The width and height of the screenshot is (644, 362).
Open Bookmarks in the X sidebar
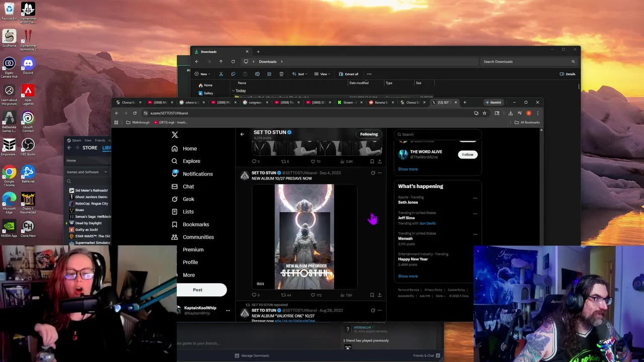pyautogui.click(x=190, y=224)
